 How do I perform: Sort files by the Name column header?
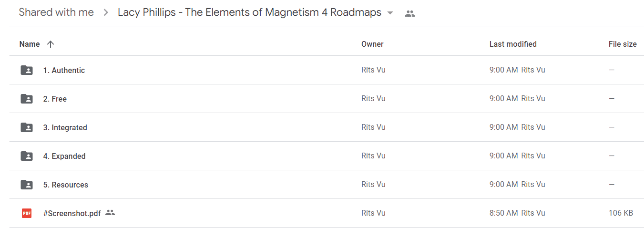tap(30, 44)
